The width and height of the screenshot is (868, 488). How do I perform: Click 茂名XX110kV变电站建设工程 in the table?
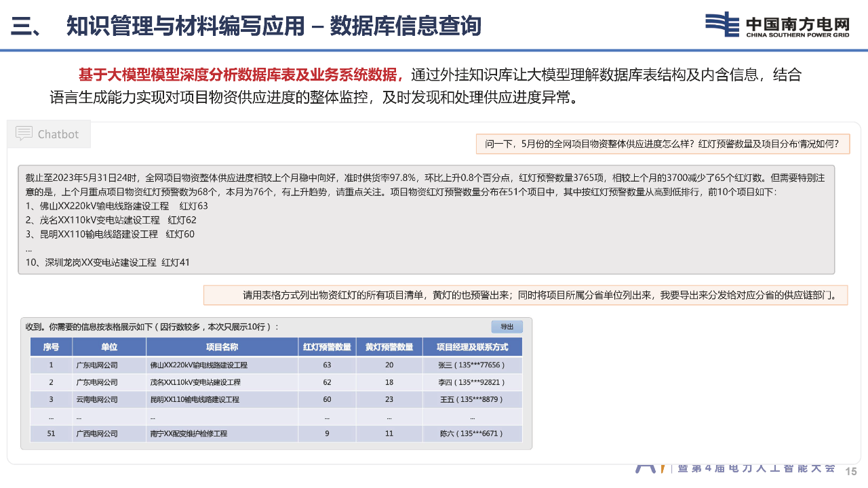click(199, 382)
